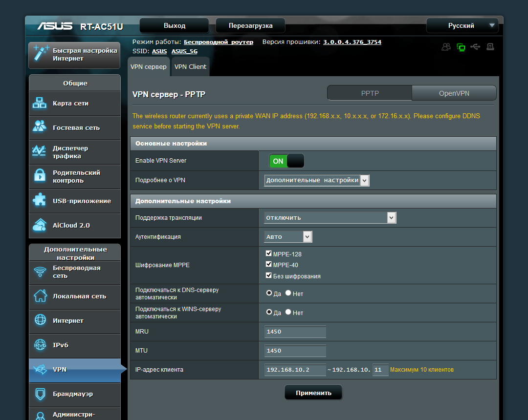
Task: Open the Traffic Manager (Диспетчер трафика) icon
Action: (x=39, y=151)
